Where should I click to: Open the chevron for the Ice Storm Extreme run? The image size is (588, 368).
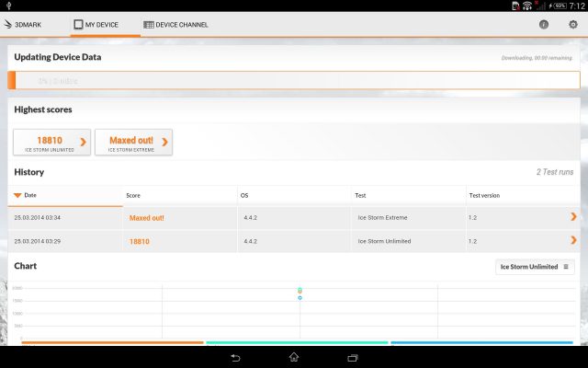click(x=573, y=217)
